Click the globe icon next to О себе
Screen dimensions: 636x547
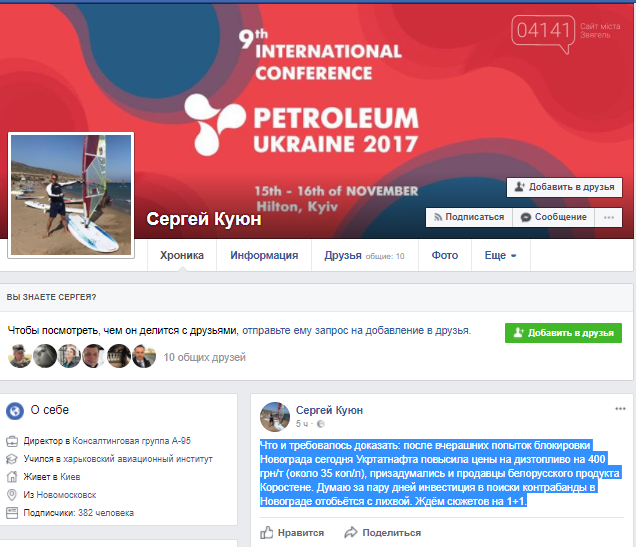(15, 411)
